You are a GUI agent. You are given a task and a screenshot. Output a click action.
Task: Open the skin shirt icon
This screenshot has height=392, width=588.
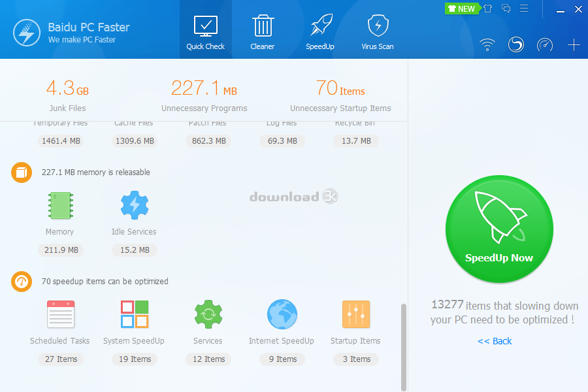[x=487, y=8]
